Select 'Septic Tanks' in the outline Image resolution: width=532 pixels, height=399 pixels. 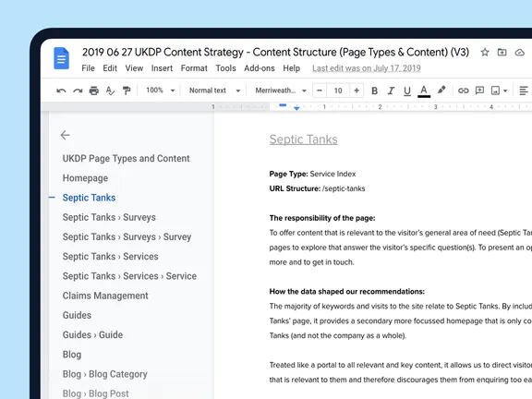89,198
